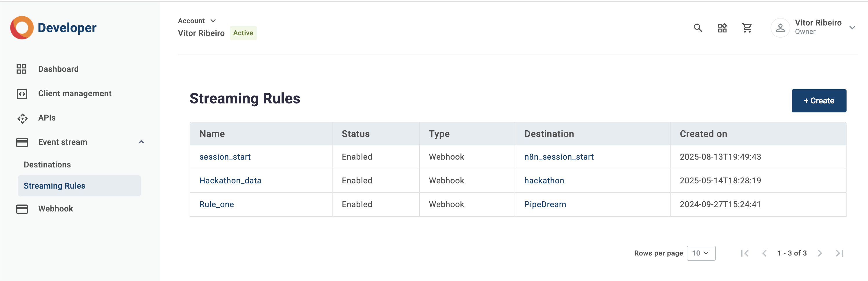Click the user avatar icon
The width and height of the screenshot is (868, 281).
point(780,28)
